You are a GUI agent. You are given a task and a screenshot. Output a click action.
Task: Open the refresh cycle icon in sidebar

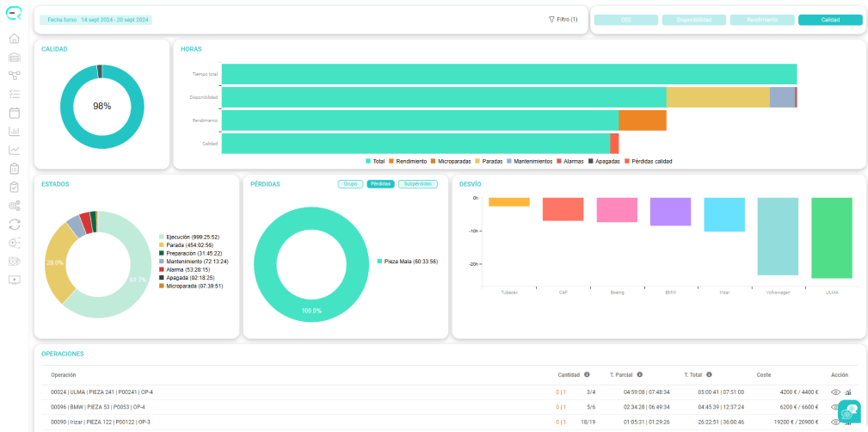pyautogui.click(x=15, y=224)
